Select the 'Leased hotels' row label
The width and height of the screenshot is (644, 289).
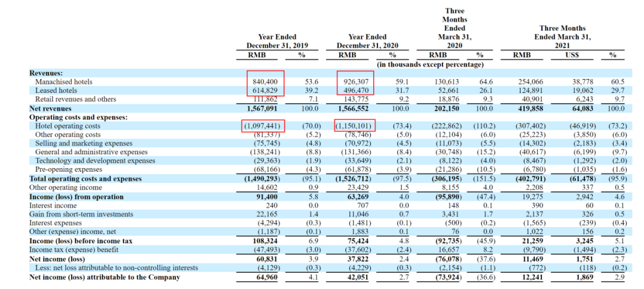coord(57,91)
